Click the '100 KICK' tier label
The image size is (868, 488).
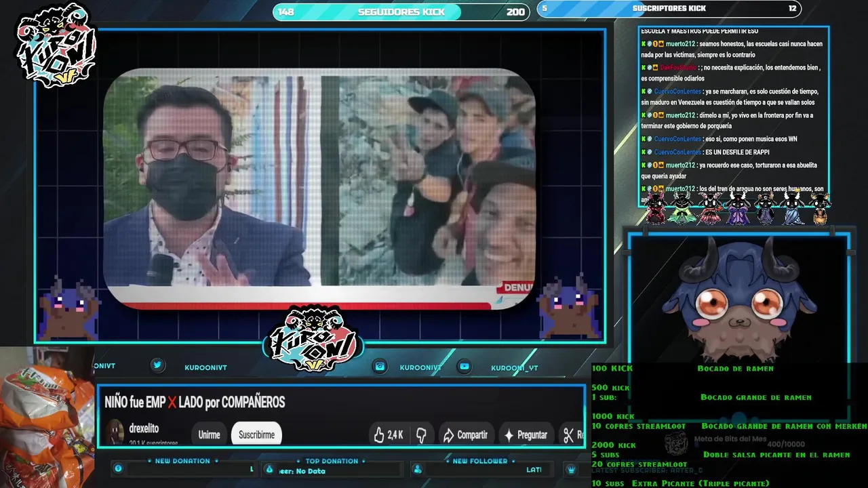pos(612,368)
